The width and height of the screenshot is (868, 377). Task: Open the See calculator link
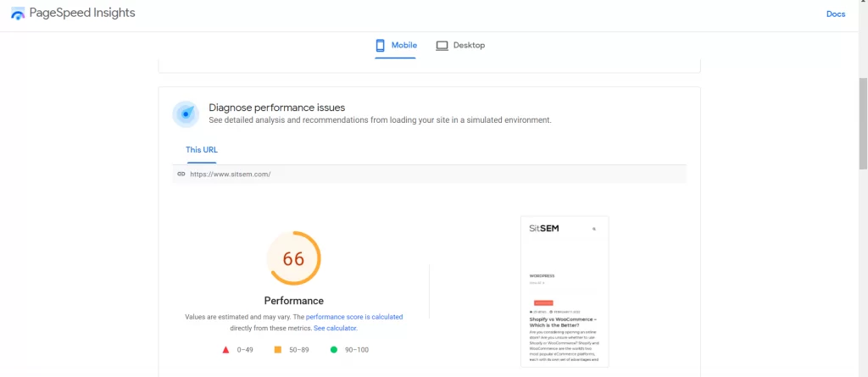(x=335, y=328)
